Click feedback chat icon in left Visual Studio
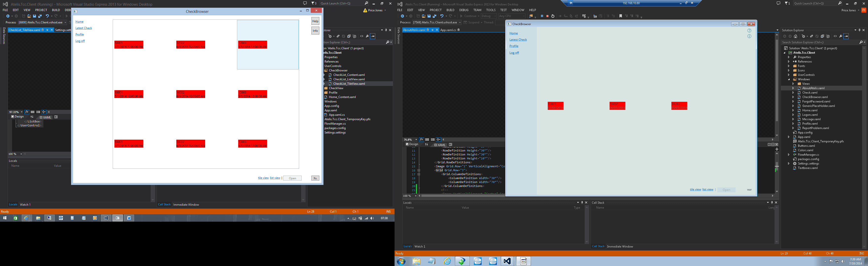 305,3
